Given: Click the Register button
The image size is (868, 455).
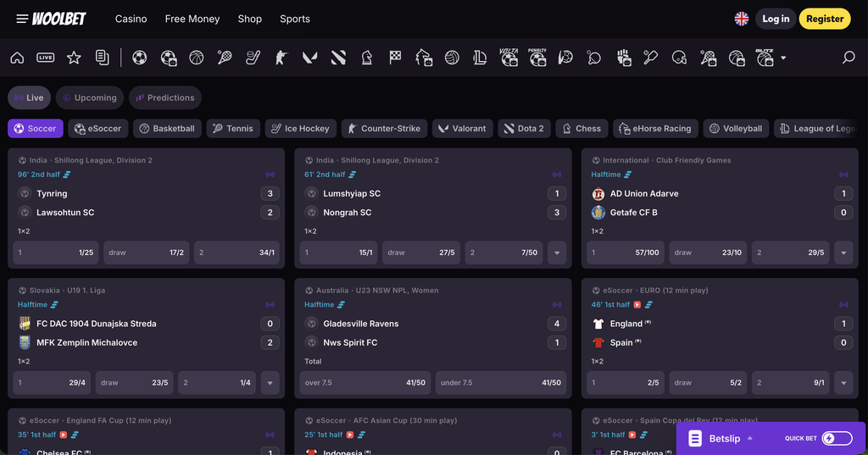Looking at the screenshot, I should point(825,19).
